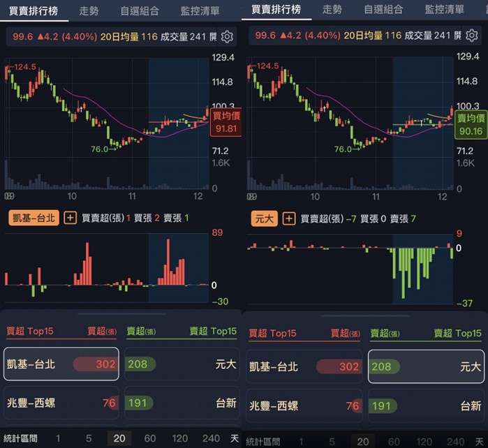
Task: Open settings gear in left panel
Action: pyautogui.click(x=227, y=37)
